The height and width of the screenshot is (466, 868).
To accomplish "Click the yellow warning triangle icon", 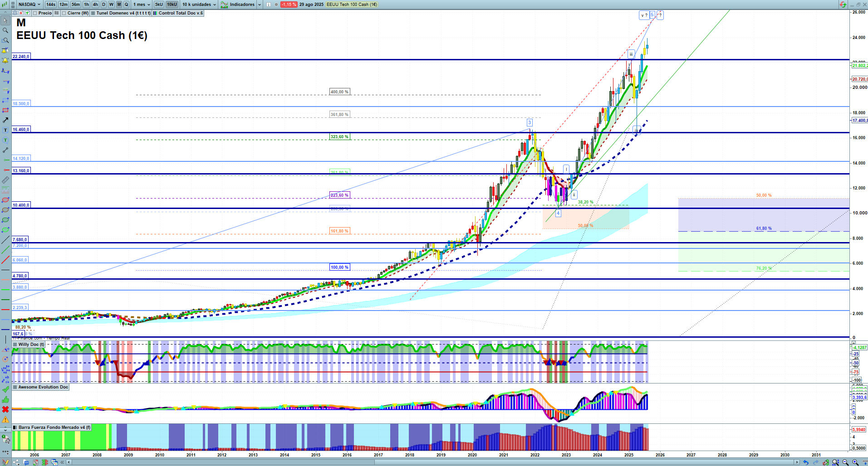I will click(x=5, y=419).
